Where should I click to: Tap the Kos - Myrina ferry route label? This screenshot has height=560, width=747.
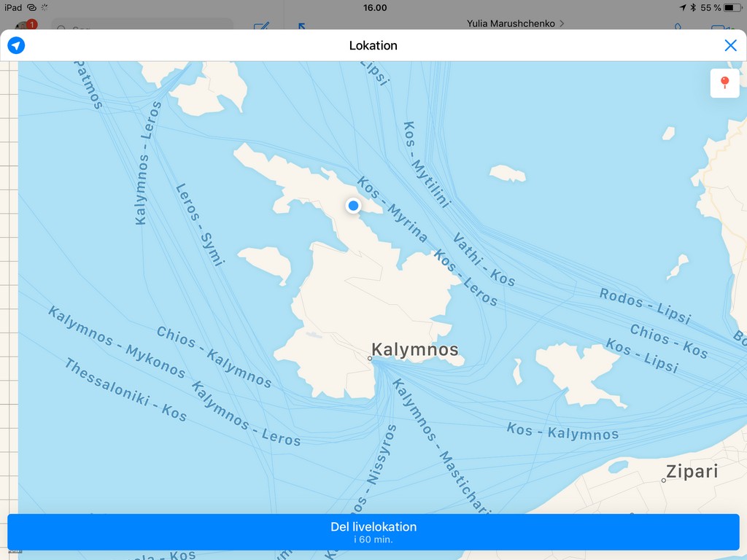tap(392, 209)
